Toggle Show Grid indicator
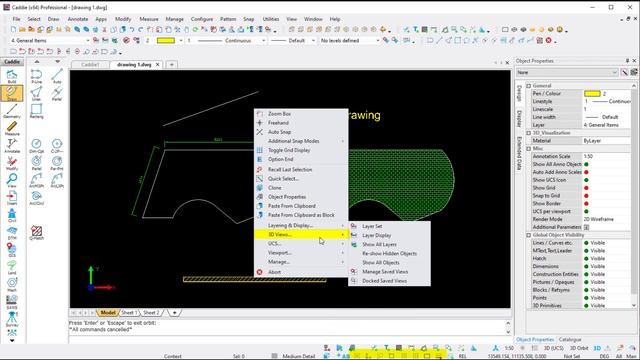Screen dimensions: 640x360 point(586,188)
